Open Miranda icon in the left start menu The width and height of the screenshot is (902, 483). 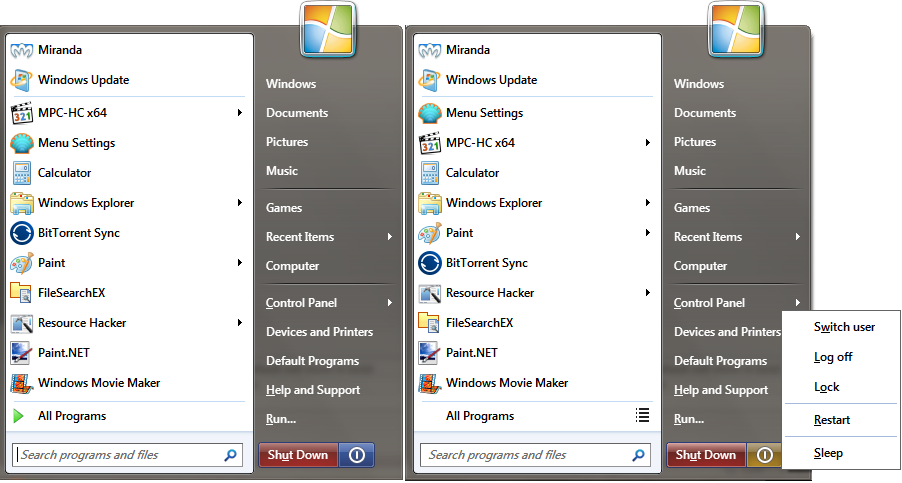pos(22,50)
